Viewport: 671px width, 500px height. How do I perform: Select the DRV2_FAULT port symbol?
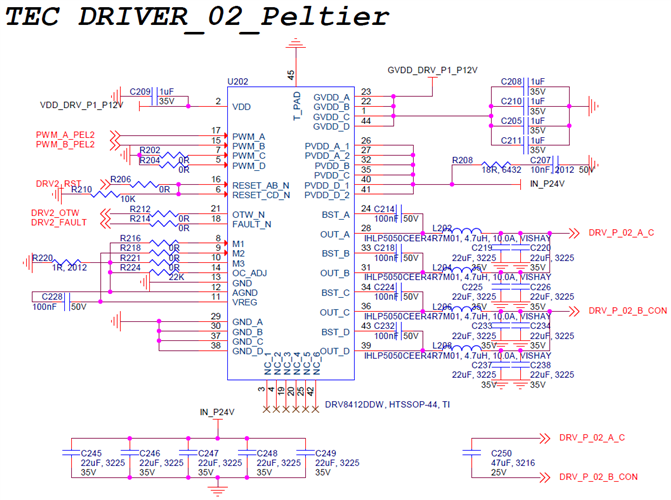coord(105,223)
